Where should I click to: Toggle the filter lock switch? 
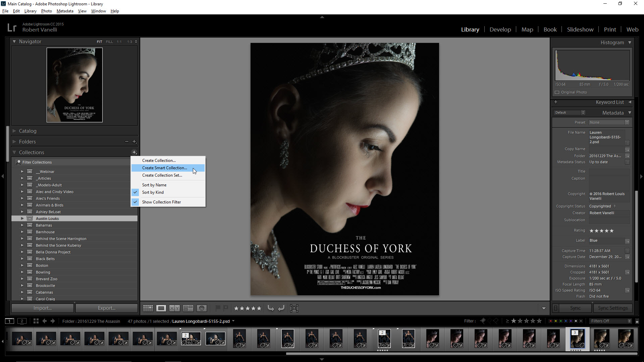point(637,321)
